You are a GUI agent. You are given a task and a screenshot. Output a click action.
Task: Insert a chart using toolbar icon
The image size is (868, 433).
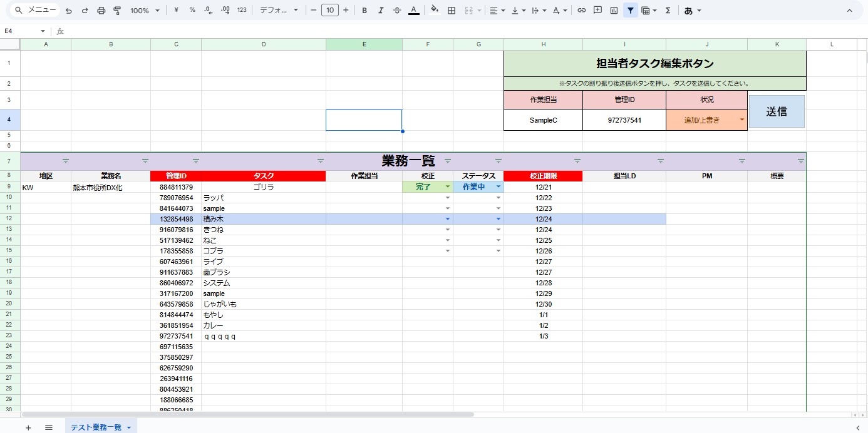pyautogui.click(x=614, y=11)
